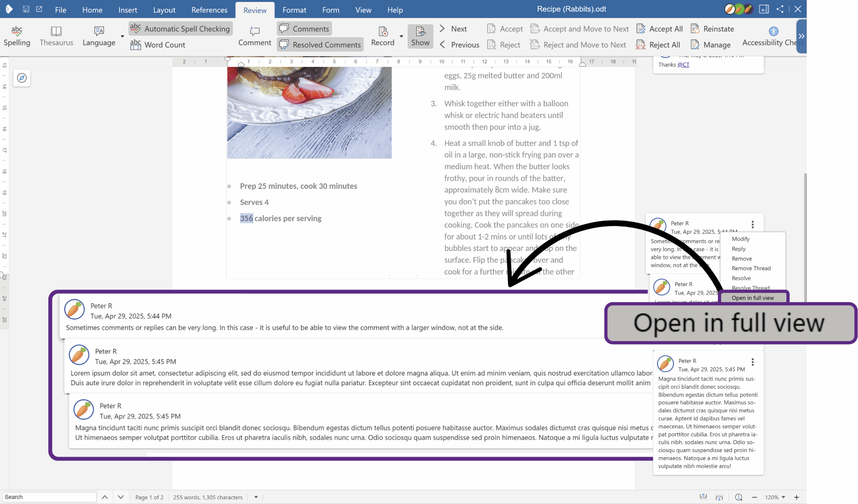Click the Save icon in title bar
The width and height of the screenshot is (858, 504).
pyautogui.click(x=26, y=9)
